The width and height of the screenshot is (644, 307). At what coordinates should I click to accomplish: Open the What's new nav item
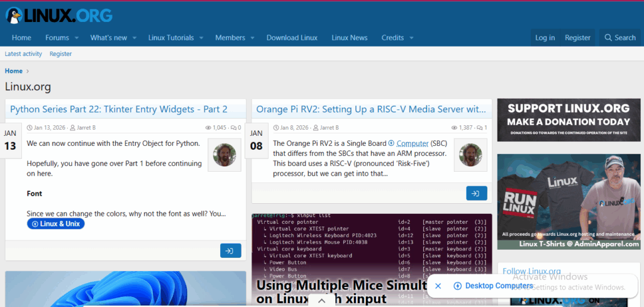click(108, 38)
